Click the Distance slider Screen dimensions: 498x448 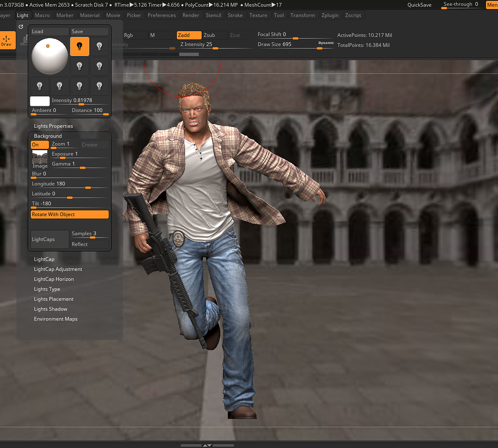90,111
